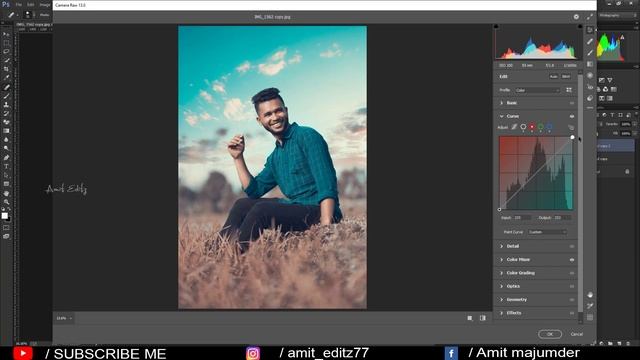
Task: Select the Clone Stamp tool
Action: (6, 104)
